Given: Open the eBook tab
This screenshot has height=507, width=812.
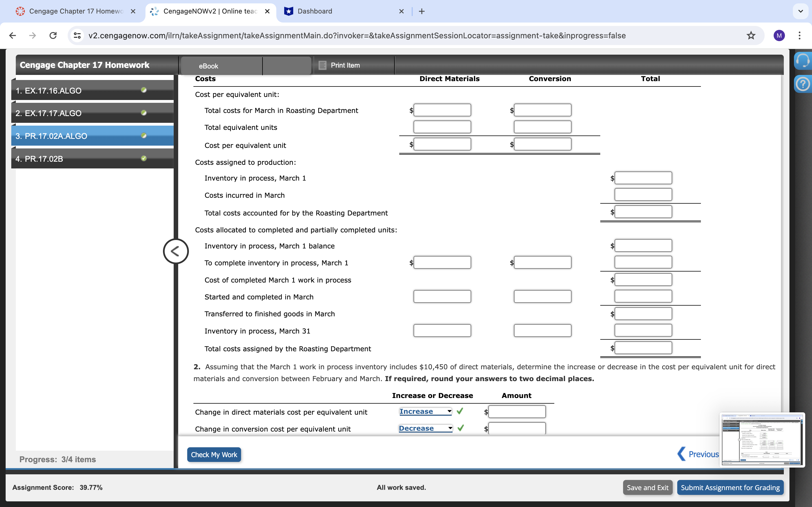Looking at the screenshot, I should 208,66.
